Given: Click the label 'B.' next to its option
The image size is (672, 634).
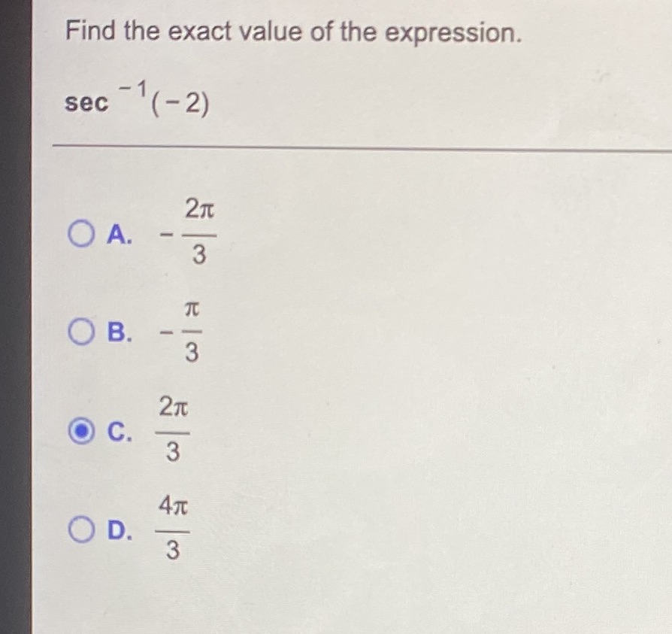Looking at the screenshot, I should (119, 331).
